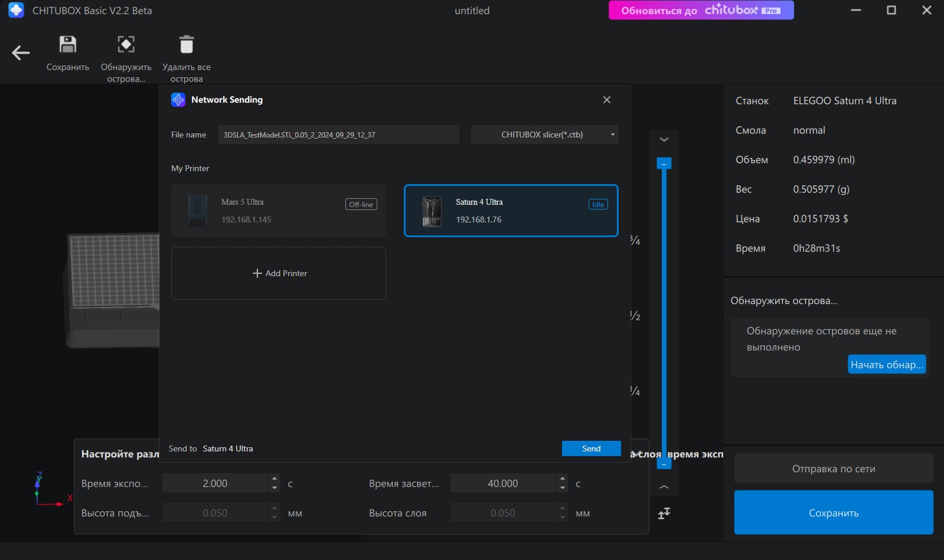Select the Saturn 4 Ultra printer card

(x=511, y=211)
